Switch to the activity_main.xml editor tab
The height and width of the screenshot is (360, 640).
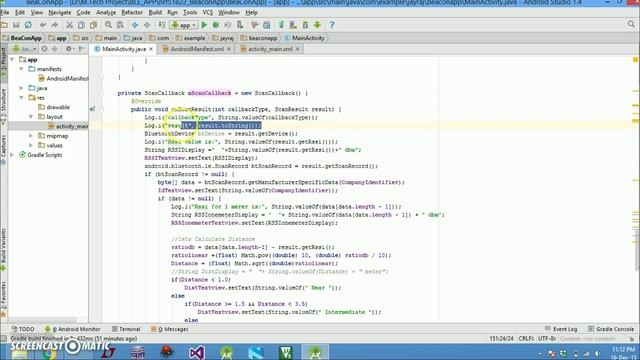(270, 49)
